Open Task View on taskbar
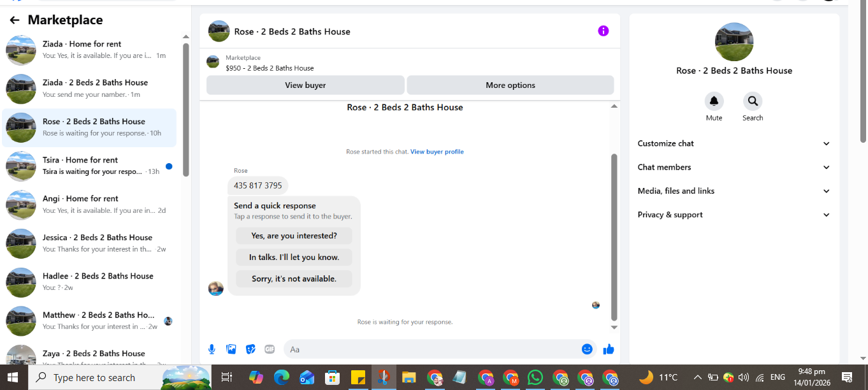Viewport: 868px width, 390px height. [x=226, y=377]
